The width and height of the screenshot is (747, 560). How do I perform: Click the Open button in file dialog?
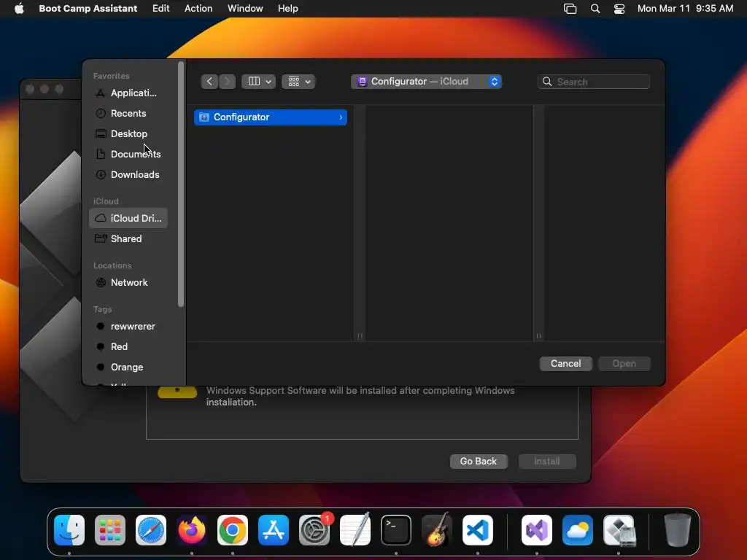click(624, 363)
